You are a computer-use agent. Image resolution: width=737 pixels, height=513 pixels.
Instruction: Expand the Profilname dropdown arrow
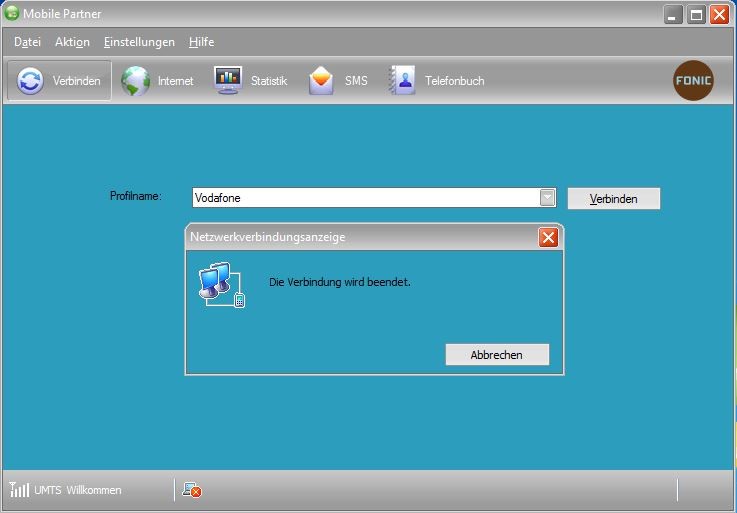(x=547, y=197)
